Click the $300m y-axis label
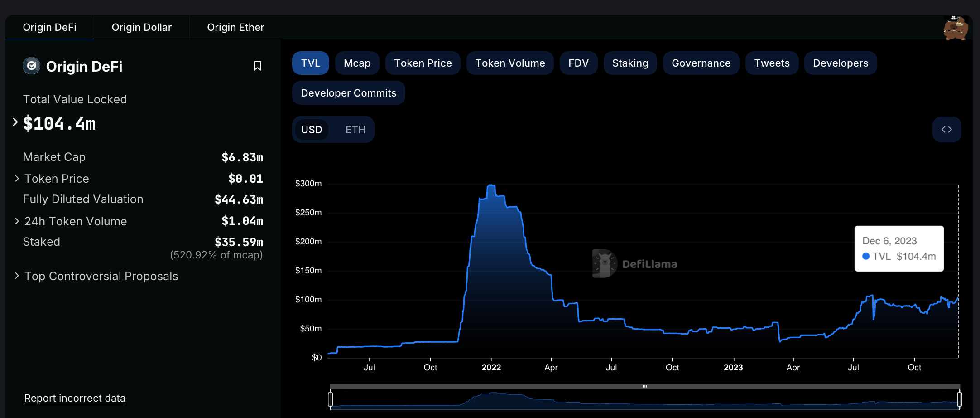The width and height of the screenshot is (980, 418). point(308,184)
